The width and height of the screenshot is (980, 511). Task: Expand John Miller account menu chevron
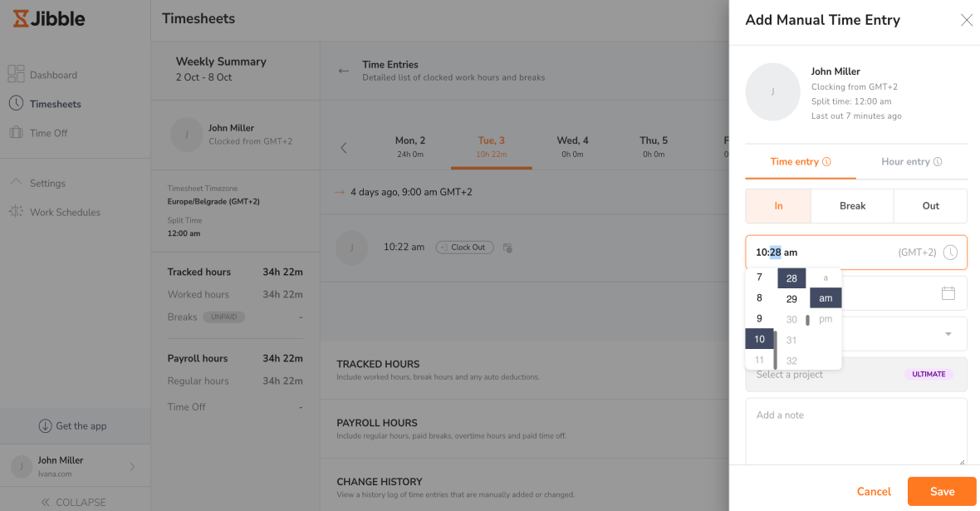(x=132, y=467)
